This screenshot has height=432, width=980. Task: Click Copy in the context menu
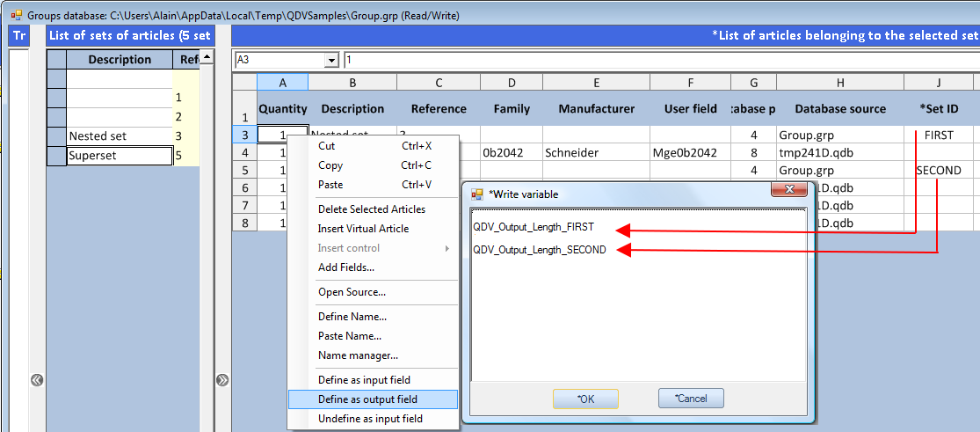tap(330, 165)
